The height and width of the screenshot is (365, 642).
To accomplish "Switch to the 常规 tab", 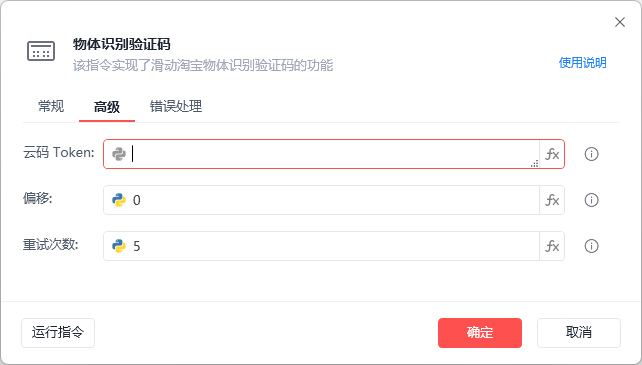I will [x=51, y=106].
